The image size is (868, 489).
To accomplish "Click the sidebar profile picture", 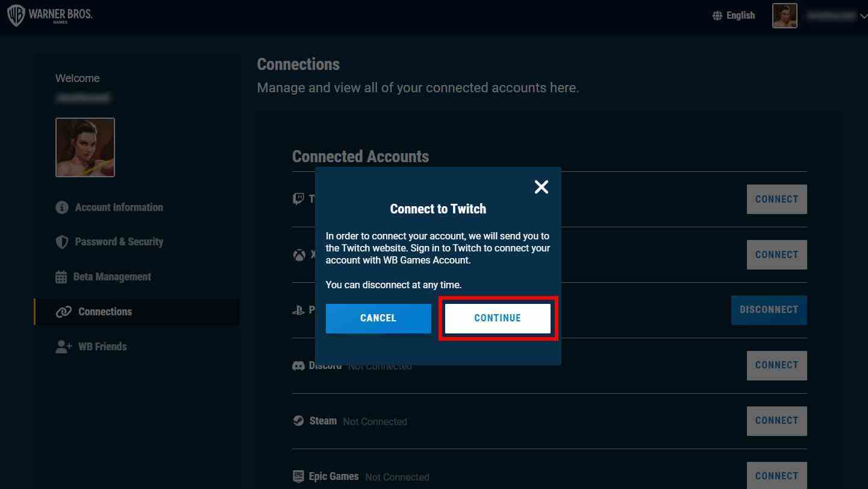I will (x=85, y=147).
